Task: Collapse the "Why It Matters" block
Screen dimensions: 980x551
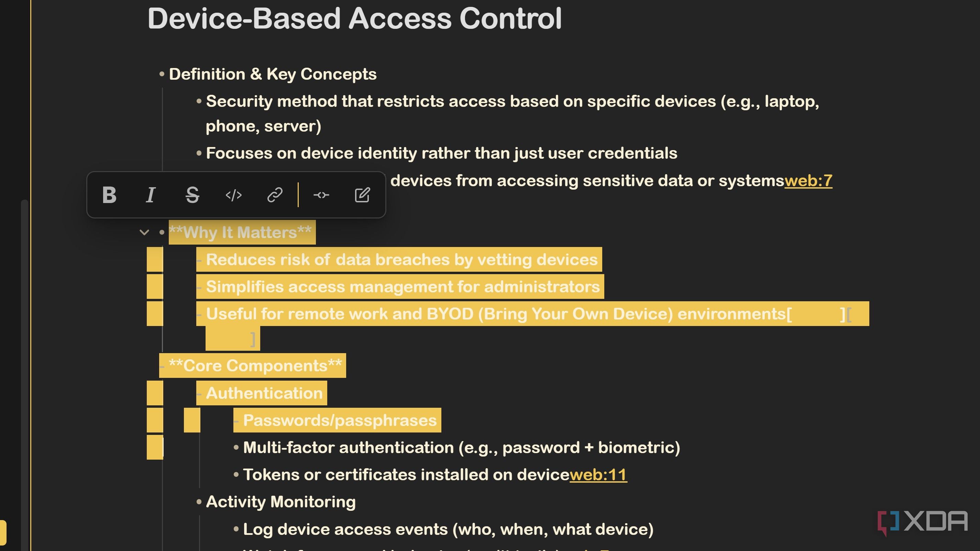Action: point(144,232)
